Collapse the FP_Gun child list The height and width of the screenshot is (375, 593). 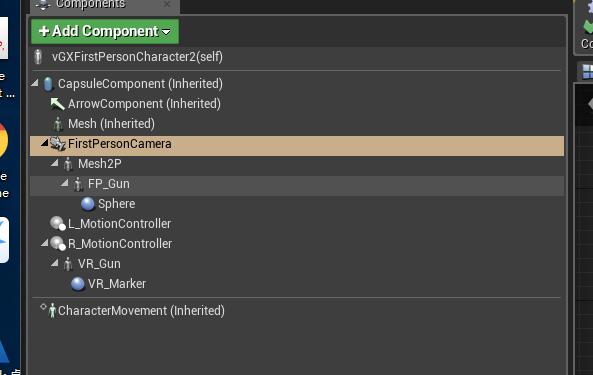tap(65, 183)
